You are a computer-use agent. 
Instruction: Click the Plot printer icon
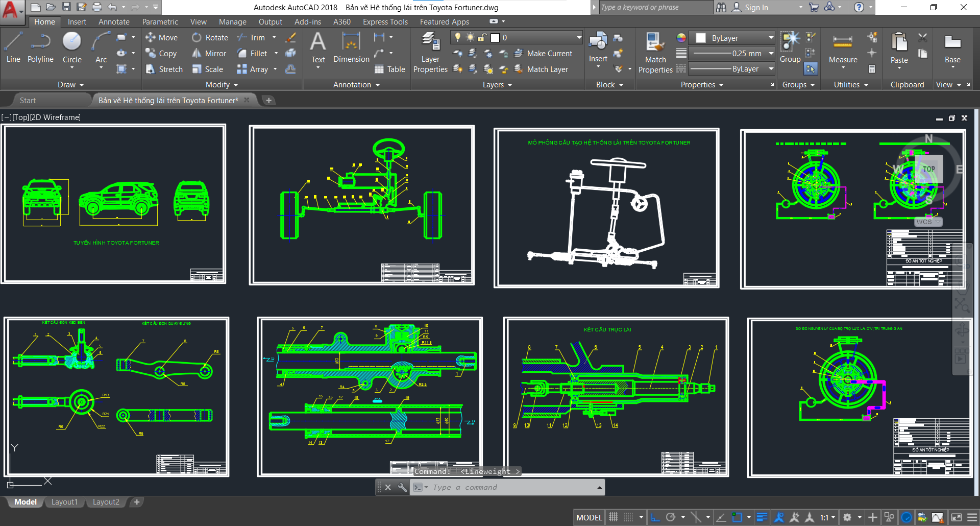(x=96, y=7)
